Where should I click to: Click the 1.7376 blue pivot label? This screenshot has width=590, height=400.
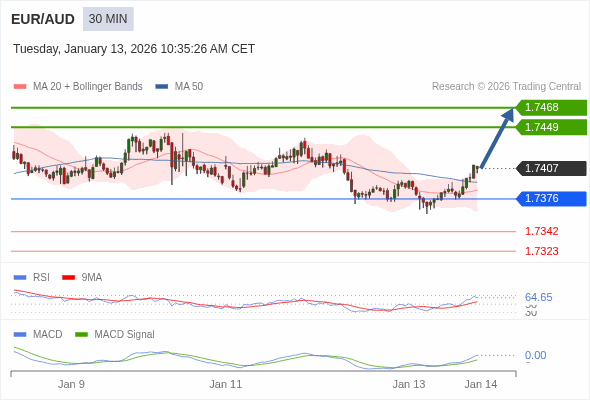click(551, 199)
